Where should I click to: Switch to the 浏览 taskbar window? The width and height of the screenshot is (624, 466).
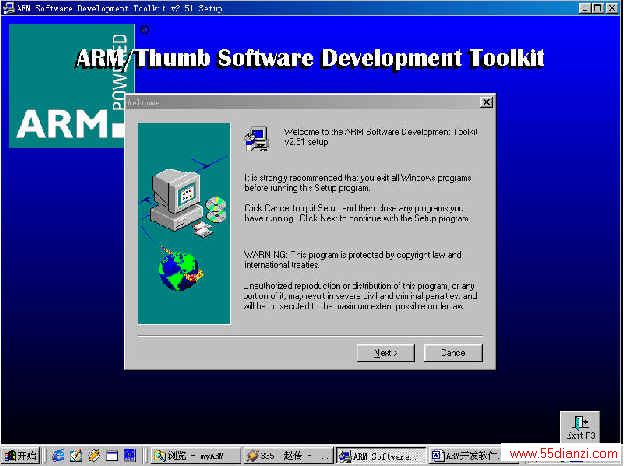195,456
